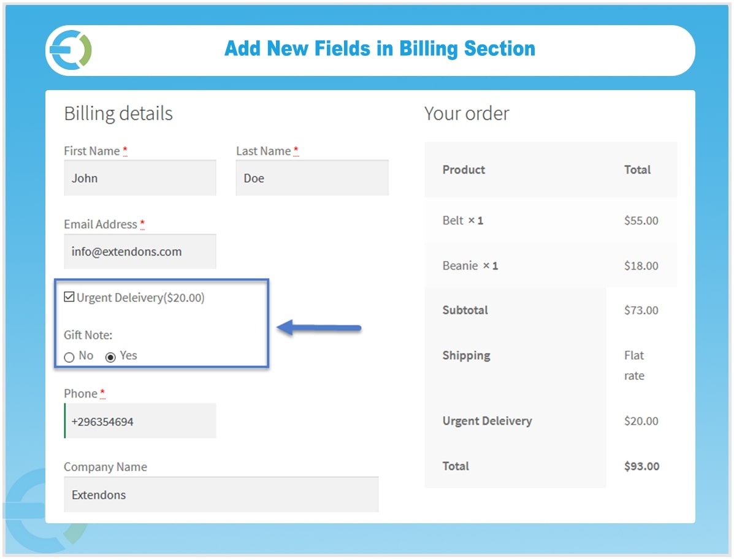Click the Billing details heading
Image resolution: width=734 pixels, height=560 pixels.
coord(118,113)
